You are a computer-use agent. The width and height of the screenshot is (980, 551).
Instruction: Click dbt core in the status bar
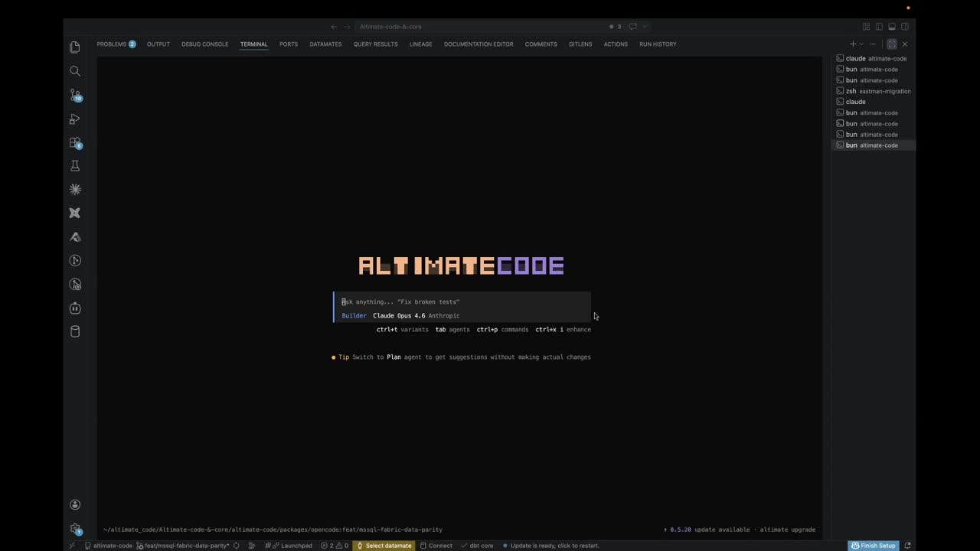[x=477, y=546]
